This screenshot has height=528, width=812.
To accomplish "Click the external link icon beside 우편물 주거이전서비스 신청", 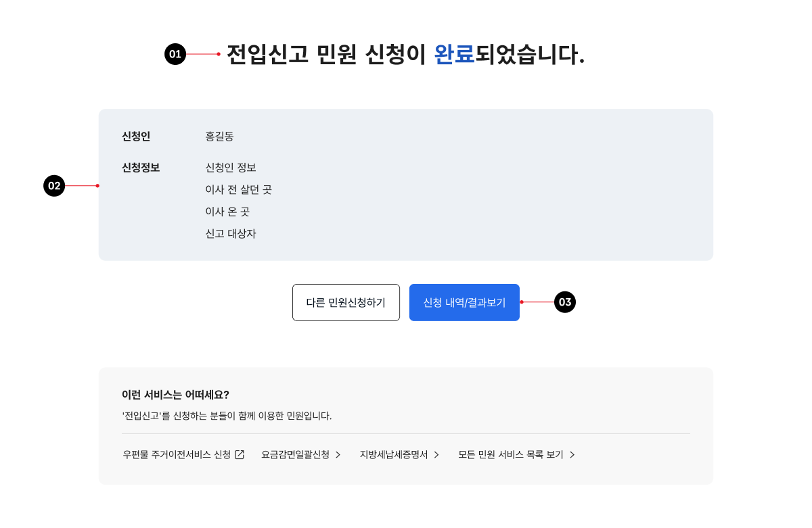I will coord(240,455).
